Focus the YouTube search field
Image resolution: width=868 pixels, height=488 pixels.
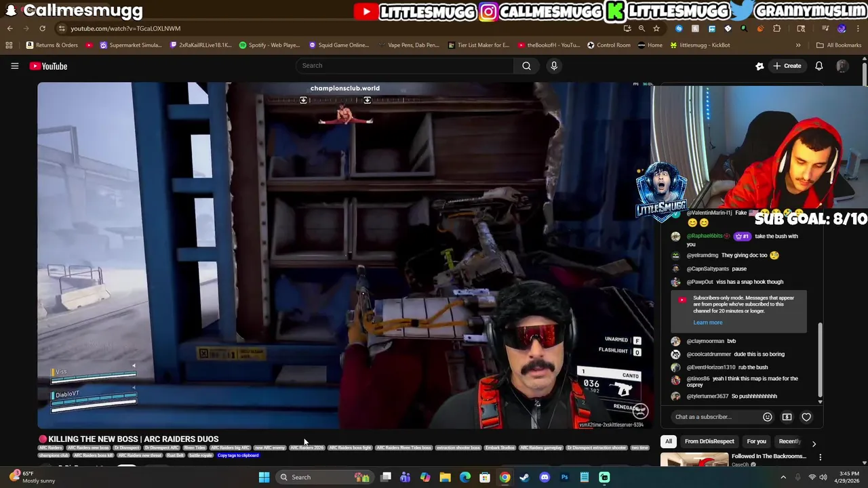point(405,66)
